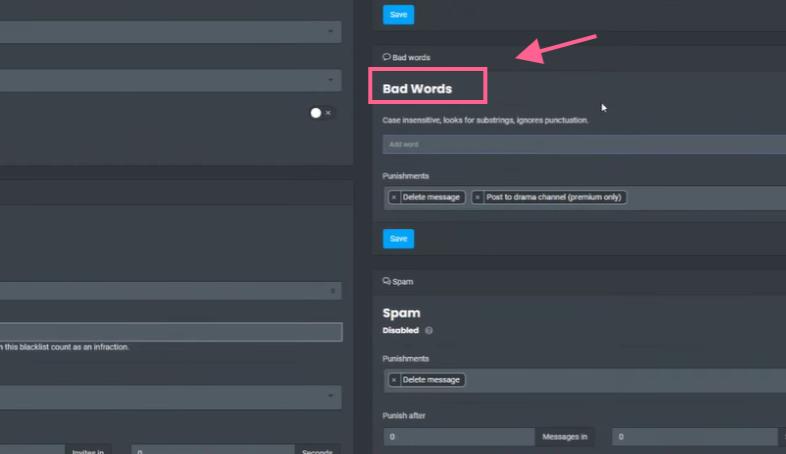
Task: Remove Delete message punishment from Spam
Action: point(394,380)
